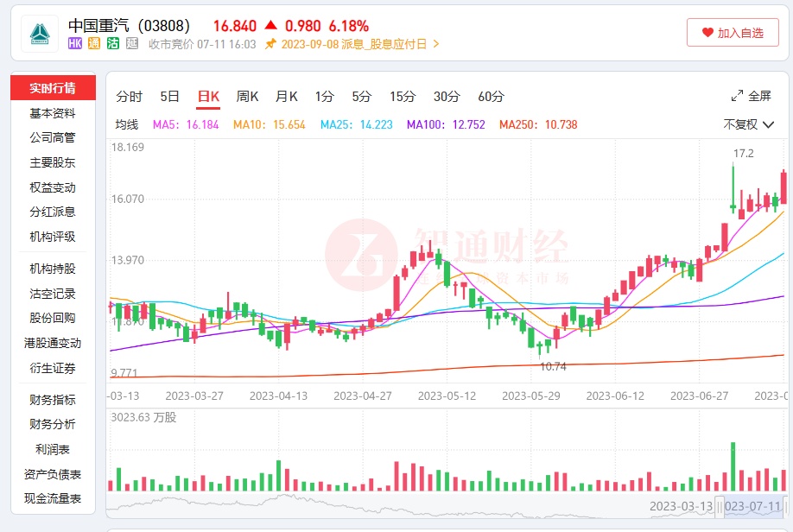Switch to 5分 five-minute chart

tap(362, 96)
